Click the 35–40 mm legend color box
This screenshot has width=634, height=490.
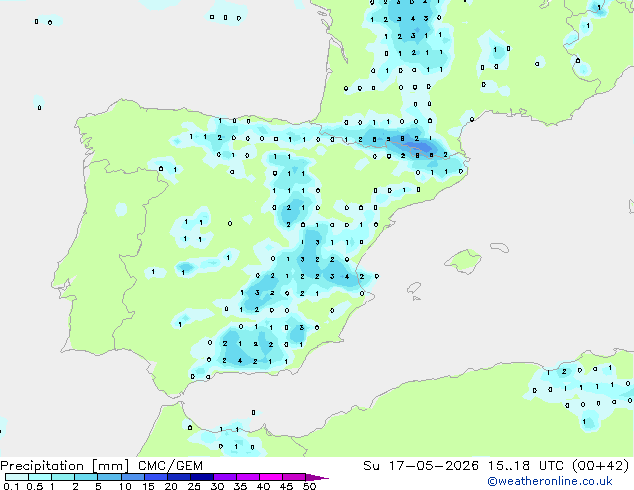point(247,477)
